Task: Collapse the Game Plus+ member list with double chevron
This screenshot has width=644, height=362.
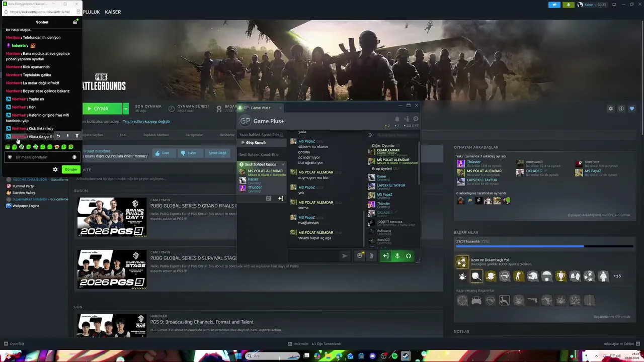Action: [x=371, y=135]
